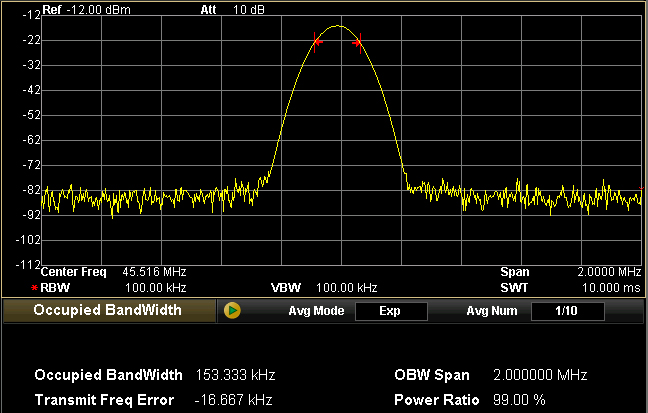The width and height of the screenshot is (648, 413).
Task: Click the VBW 100.00 kHz value
Action: (346, 288)
